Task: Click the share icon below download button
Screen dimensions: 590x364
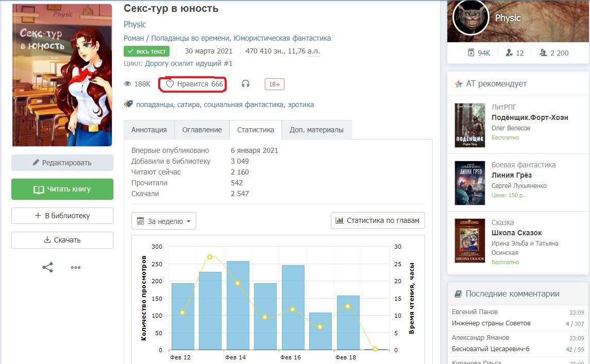Action: click(x=47, y=267)
